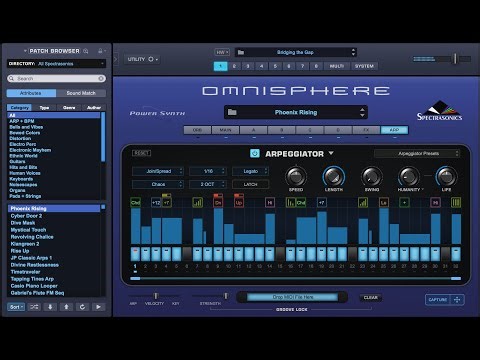This screenshot has height=360, width=480.
Task: Click the SWING knob
Action: (x=372, y=176)
